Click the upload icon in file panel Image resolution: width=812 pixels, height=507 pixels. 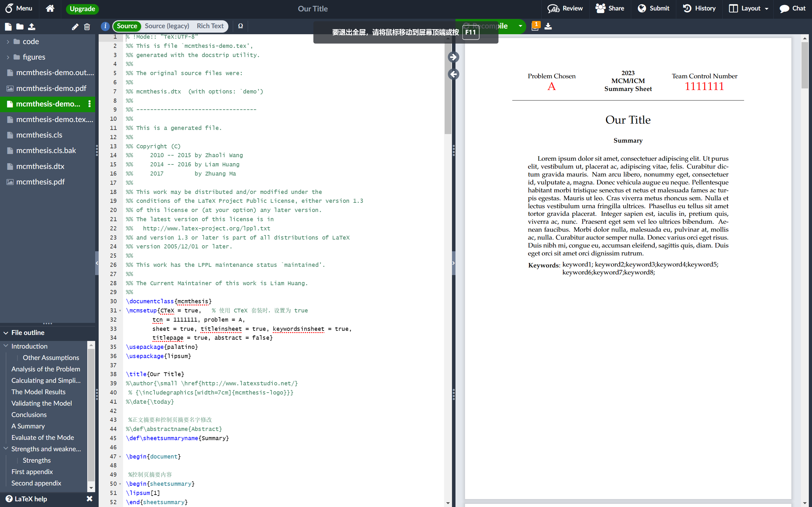click(31, 27)
